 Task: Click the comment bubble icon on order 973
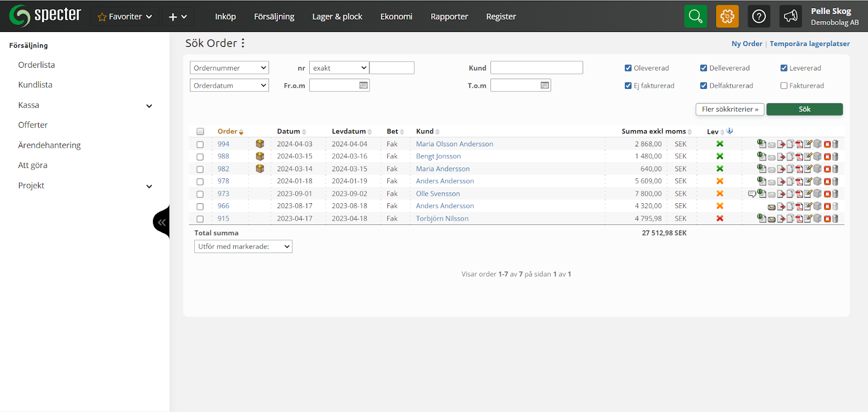pos(752,194)
